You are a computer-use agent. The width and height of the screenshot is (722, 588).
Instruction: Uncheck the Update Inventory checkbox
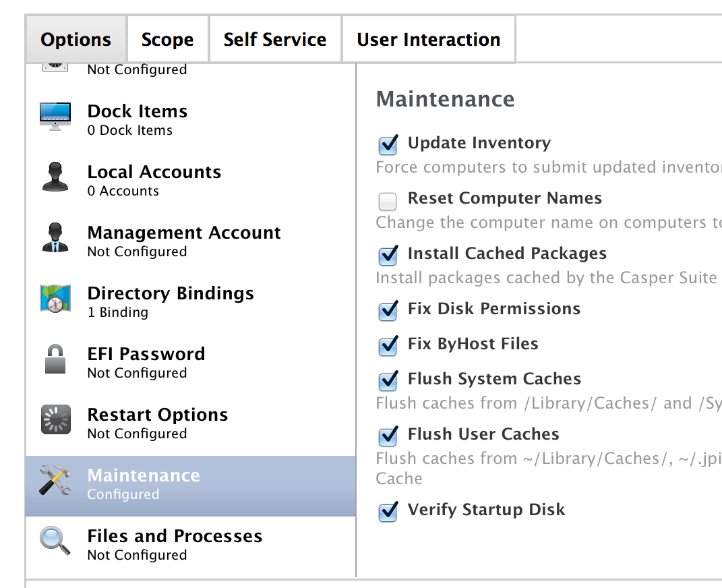point(388,144)
